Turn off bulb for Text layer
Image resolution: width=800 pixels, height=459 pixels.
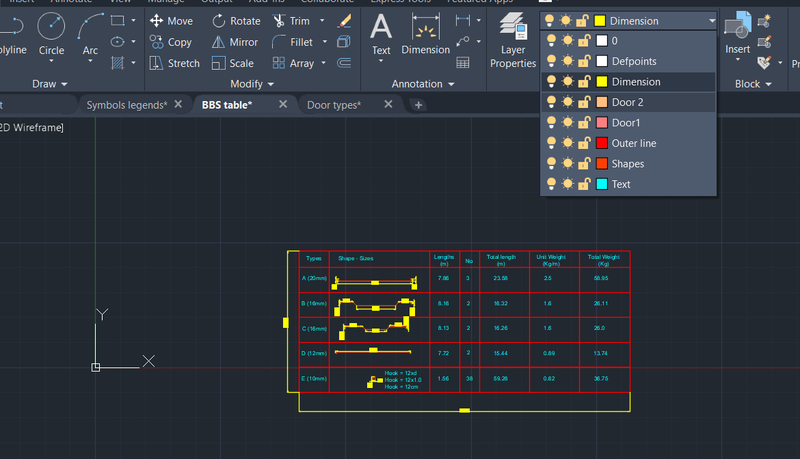[x=551, y=184]
